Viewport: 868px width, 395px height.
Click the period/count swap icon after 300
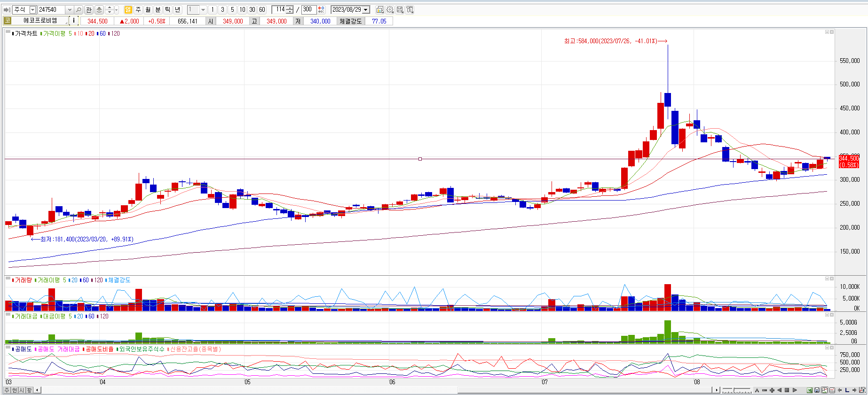321,9
